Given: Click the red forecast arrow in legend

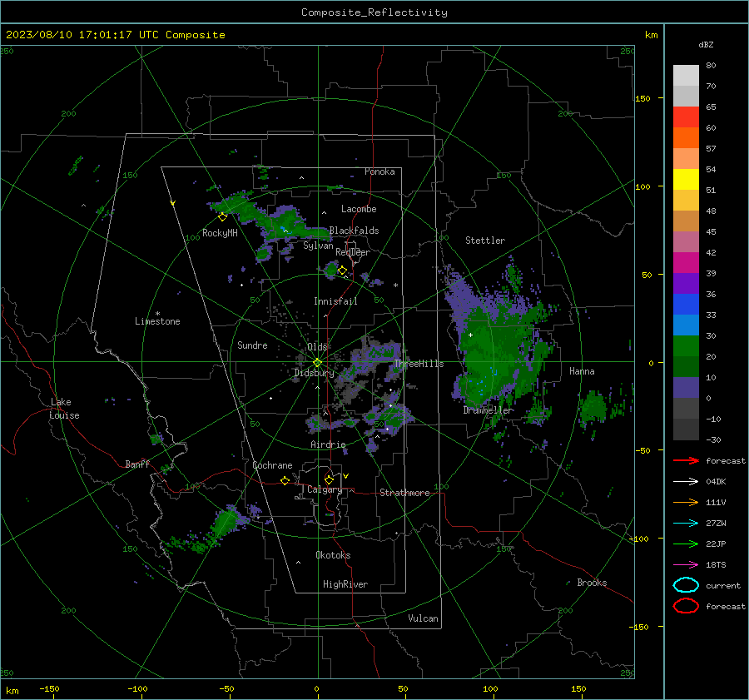Looking at the screenshot, I should click(686, 460).
